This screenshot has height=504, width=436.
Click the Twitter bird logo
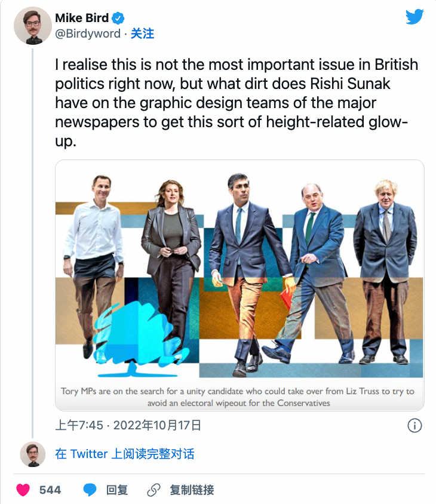(414, 17)
